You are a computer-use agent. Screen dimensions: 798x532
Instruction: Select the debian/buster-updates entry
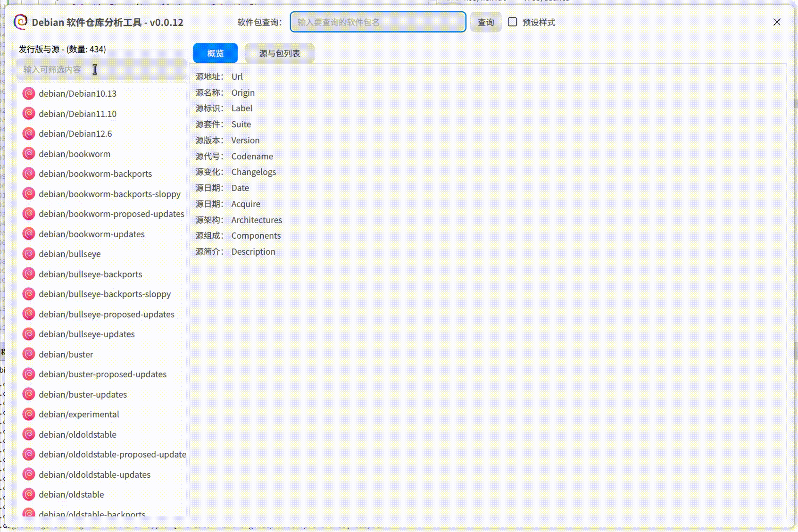tap(101, 394)
